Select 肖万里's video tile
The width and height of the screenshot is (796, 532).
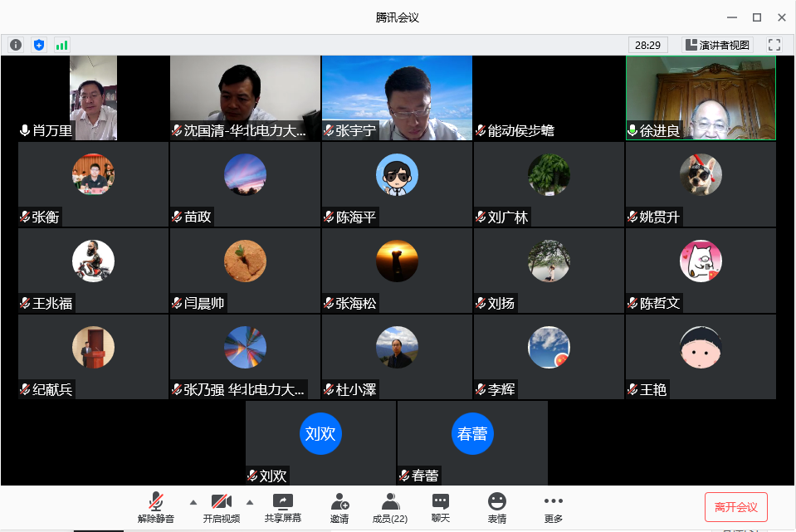[92, 98]
